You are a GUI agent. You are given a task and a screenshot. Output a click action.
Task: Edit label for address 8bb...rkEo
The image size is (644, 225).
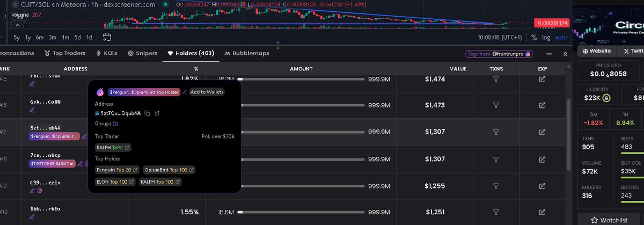tap(32, 217)
